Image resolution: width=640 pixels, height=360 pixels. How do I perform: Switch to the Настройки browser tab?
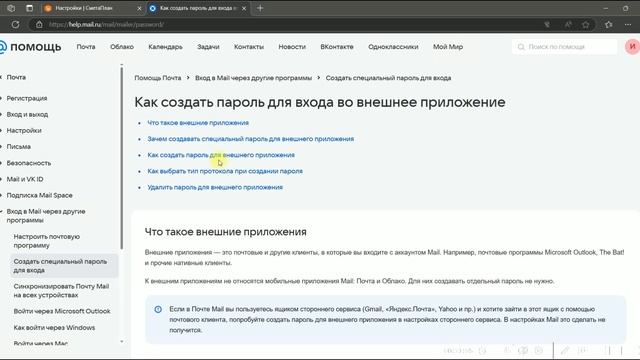[x=93, y=8]
